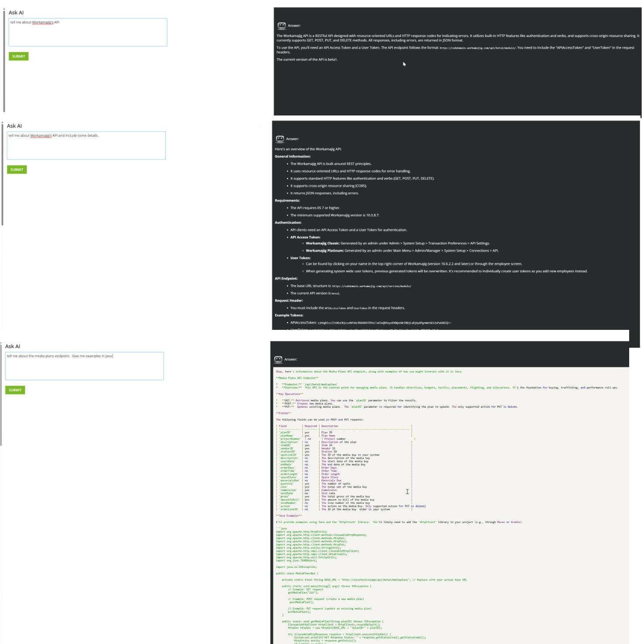Click the scrollbar next to the third Ask AI
This screenshot has width=644, height=644.
(1, 394)
